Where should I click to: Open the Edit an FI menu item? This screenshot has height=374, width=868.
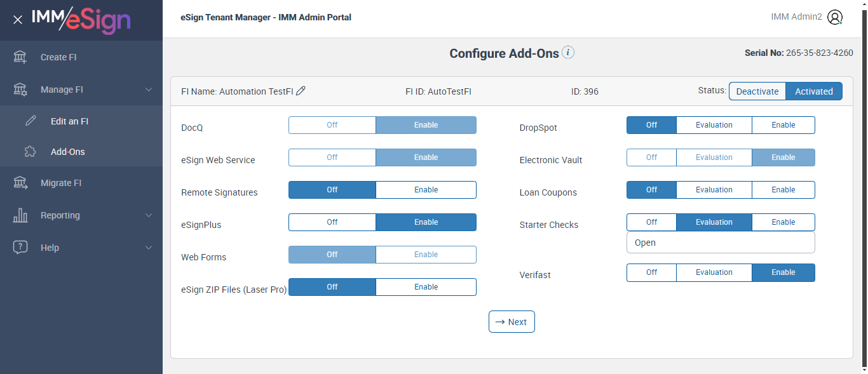pyautogui.click(x=69, y=121)
